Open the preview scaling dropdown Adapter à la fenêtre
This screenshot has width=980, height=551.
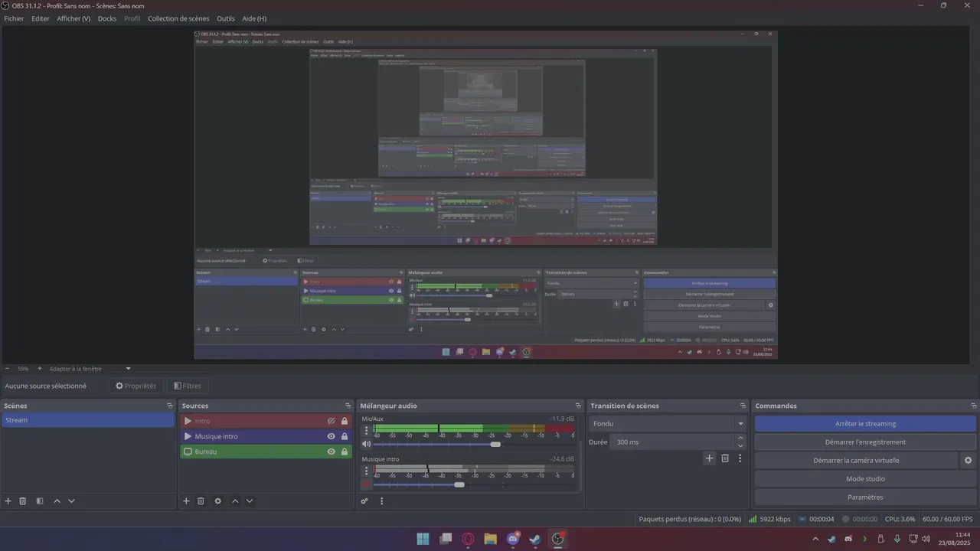pyautogui.click(x=90, y=369)
